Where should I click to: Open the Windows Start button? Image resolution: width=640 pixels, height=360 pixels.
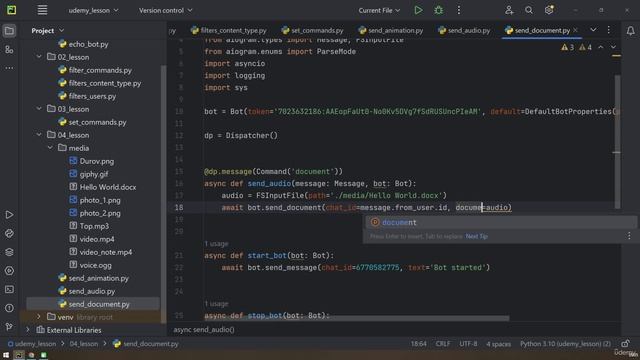pos(6,356)
